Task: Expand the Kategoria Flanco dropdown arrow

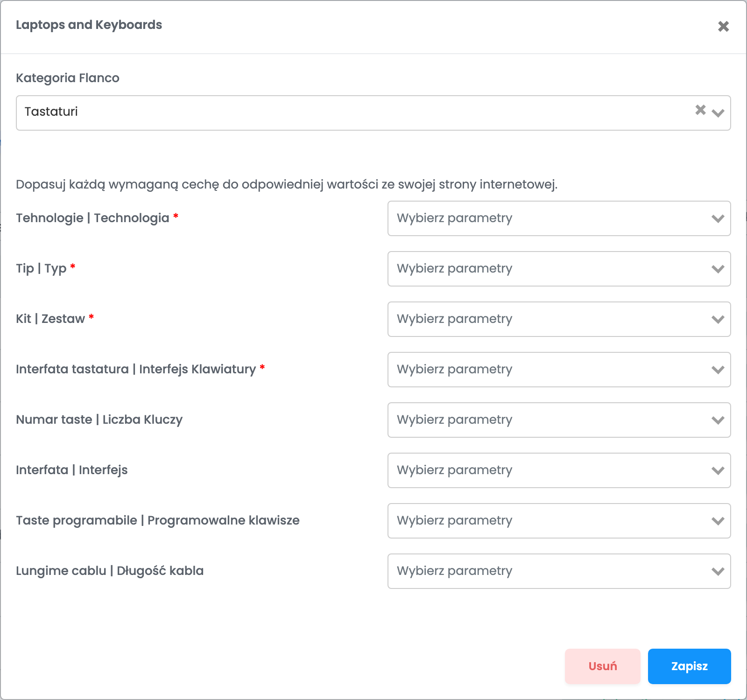Action: pyautogui.click(x=718, y=113)
